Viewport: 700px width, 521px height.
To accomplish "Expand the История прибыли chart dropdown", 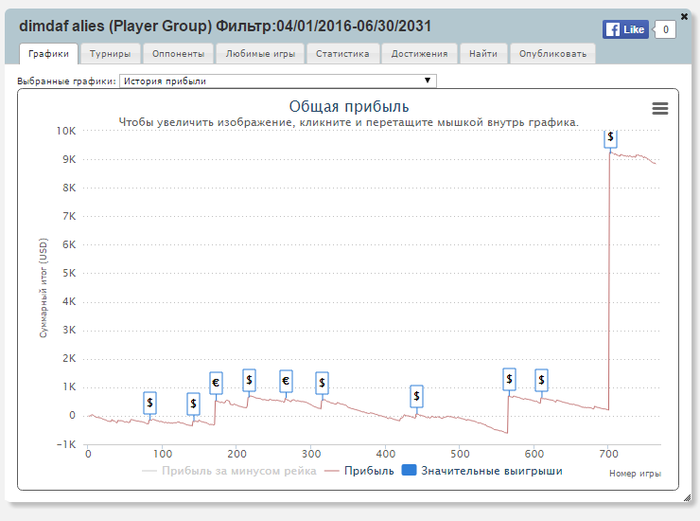I will tap(278, 81).
